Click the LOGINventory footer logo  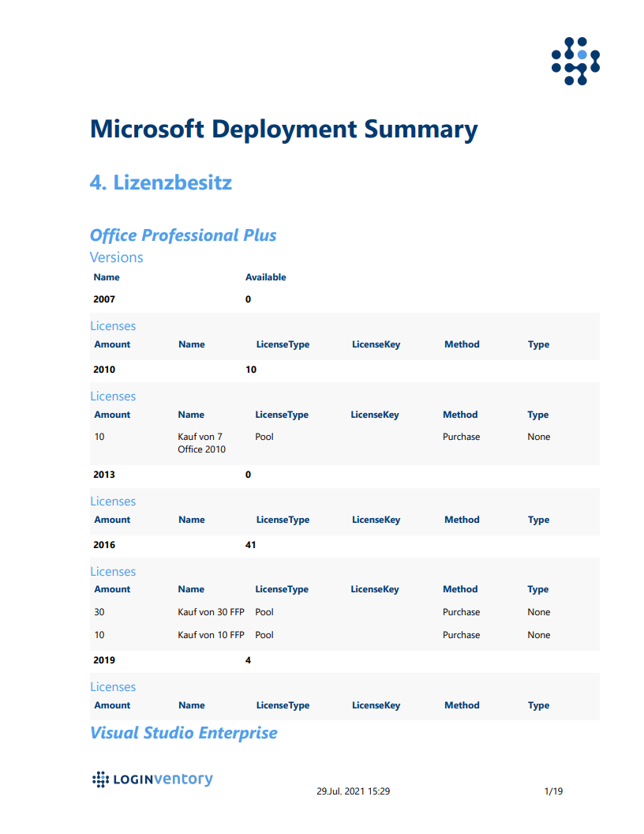[152, 780]
